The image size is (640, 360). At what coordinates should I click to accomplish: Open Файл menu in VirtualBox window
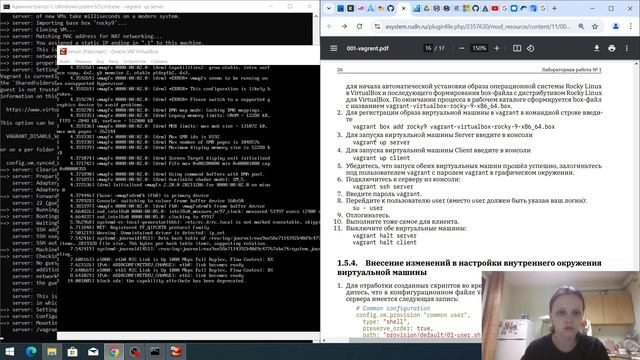[x=65, y=62]
